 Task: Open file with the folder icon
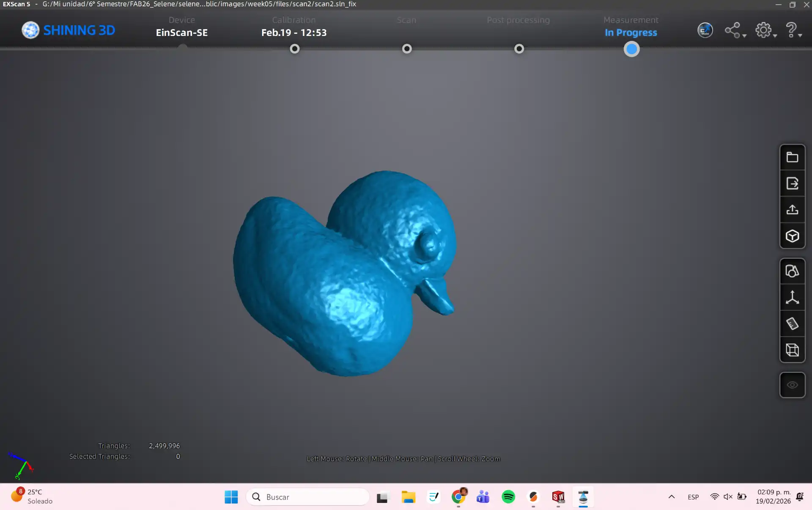pos(792,157)
